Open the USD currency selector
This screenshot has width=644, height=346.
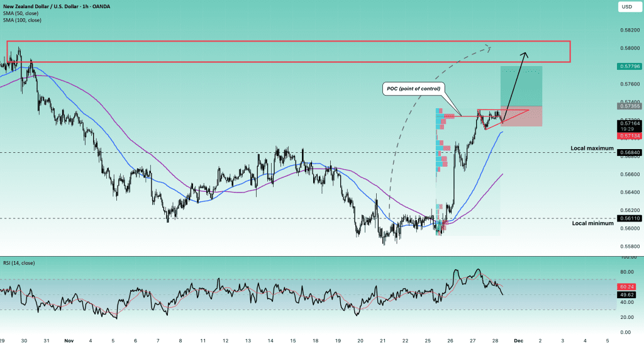tap(626, 7)
